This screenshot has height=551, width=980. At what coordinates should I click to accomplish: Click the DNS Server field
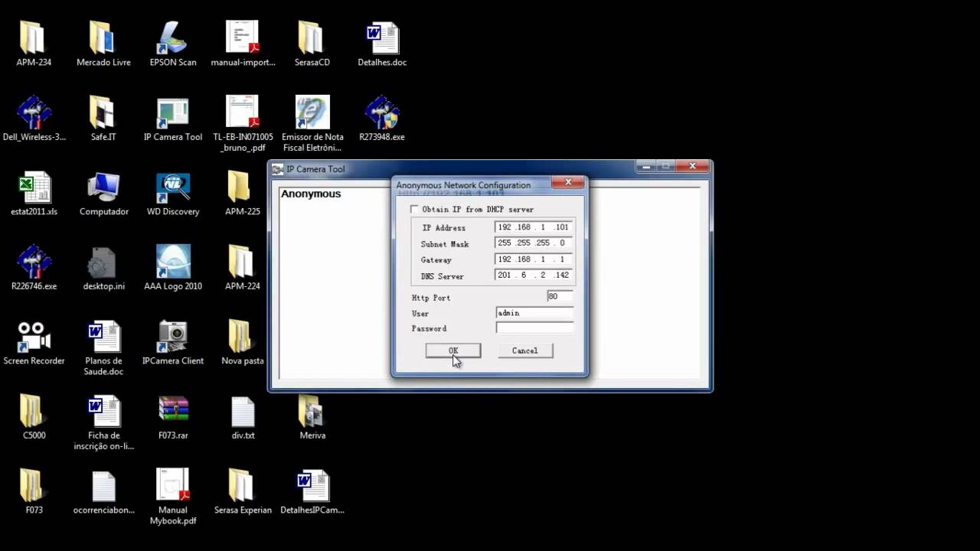[534, 275]
